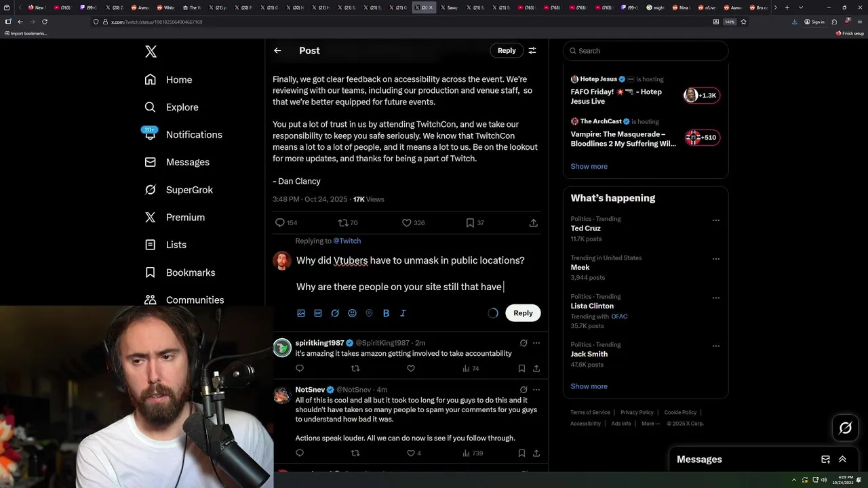Add media image to reply

(x=301, y=313)
